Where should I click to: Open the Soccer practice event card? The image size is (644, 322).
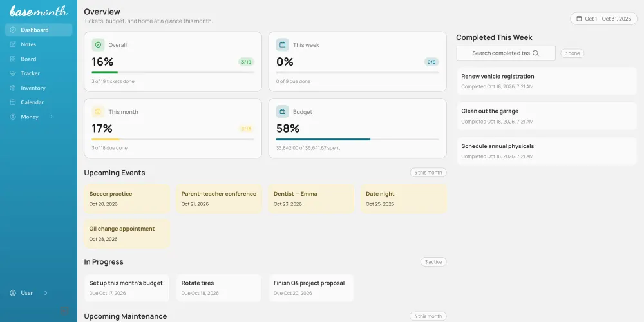tap(127, 198)
